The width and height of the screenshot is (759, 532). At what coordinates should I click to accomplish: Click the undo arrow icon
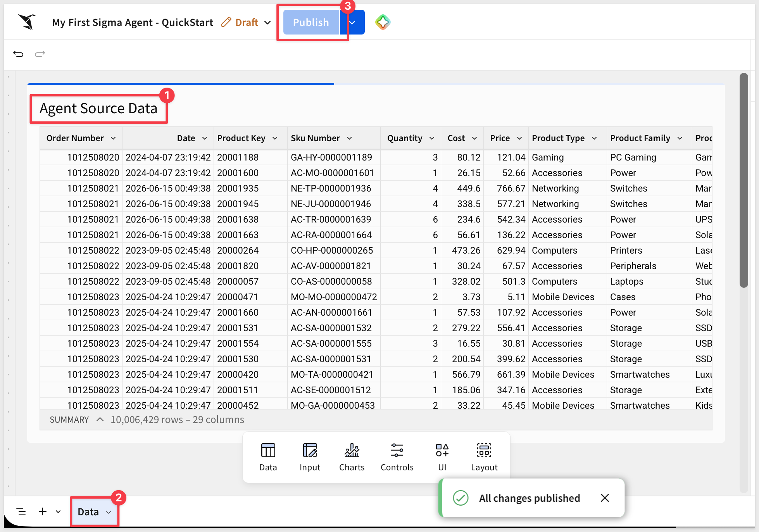[x=18, y=54]
